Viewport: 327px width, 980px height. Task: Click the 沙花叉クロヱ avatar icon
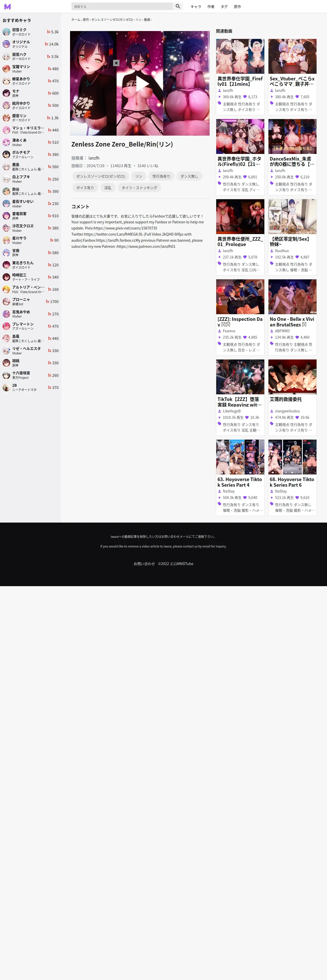[x=6, y=228]
